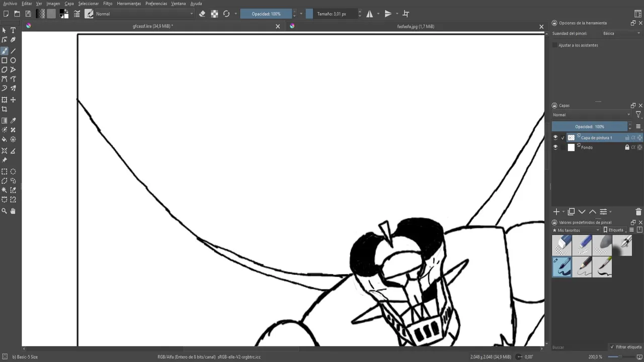Open the reload preset dropdown arrow
The width and height of the screenshot is (644, 362).
235,14
